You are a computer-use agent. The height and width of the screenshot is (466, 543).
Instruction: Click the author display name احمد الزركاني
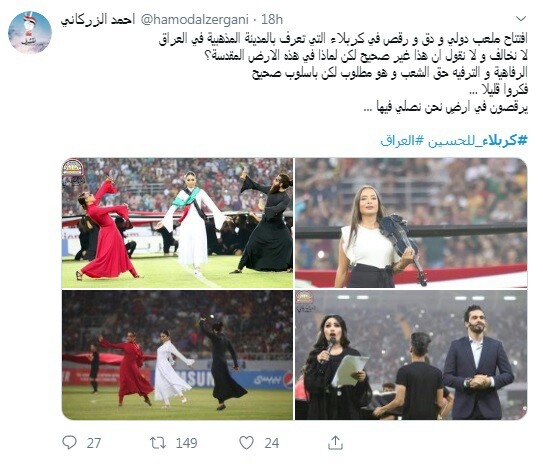98,20
